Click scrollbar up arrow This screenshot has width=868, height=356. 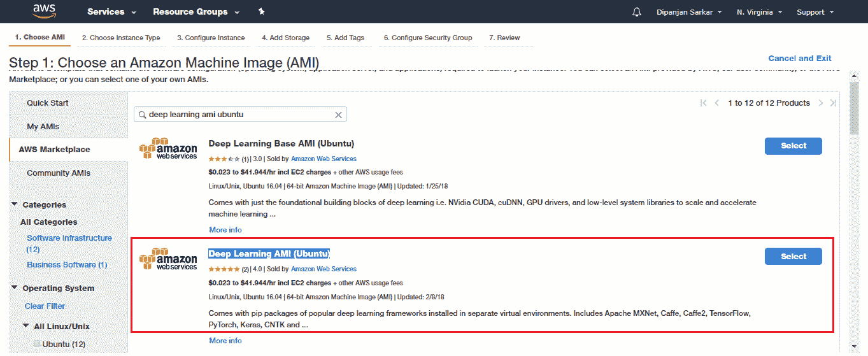[x=854, y=76]
